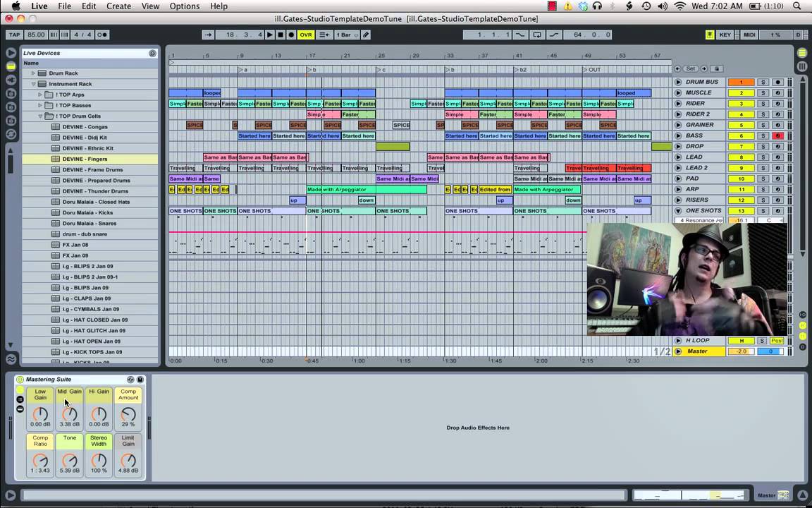The width and height of the screenshot is (812, 508).
Task: Disarm the BASS track record button
Action: (x=777, y=135)
